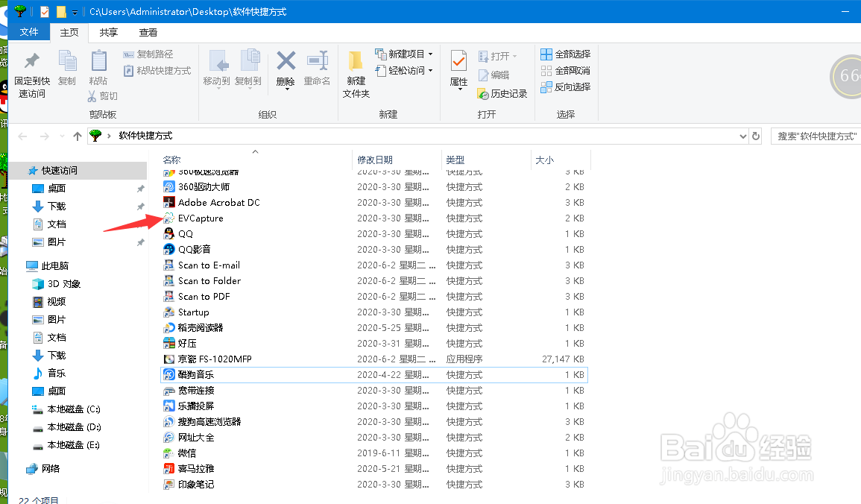Click the Copy to icon

[x=250, y=60]
